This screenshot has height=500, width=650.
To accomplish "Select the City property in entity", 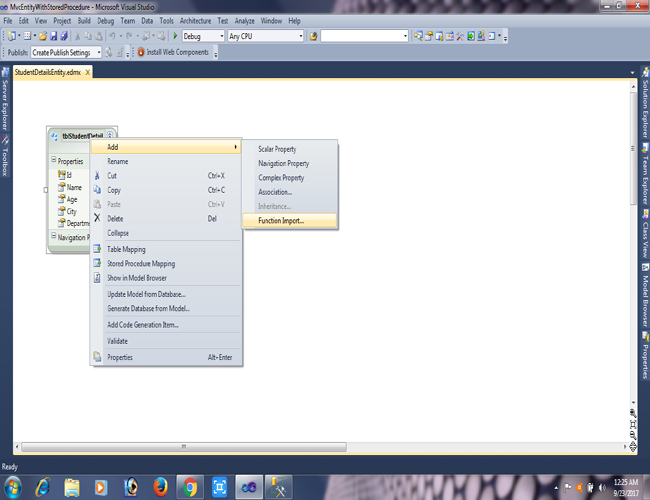I will [67, 211].
